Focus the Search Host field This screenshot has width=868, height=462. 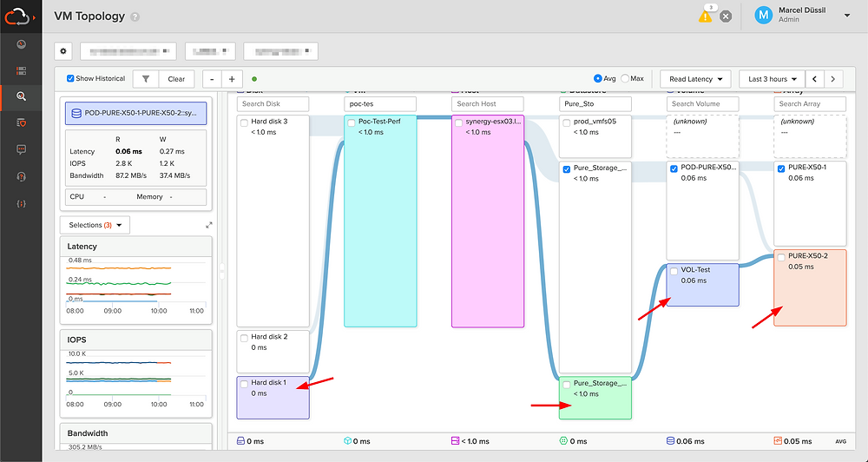[488, 103]
